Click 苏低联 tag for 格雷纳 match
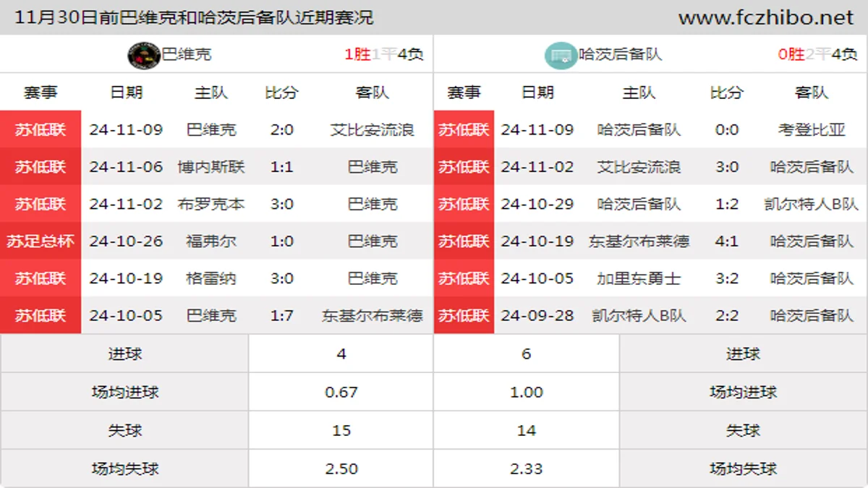Viewport: 868px width, 488px height. (x=41, y=278)
